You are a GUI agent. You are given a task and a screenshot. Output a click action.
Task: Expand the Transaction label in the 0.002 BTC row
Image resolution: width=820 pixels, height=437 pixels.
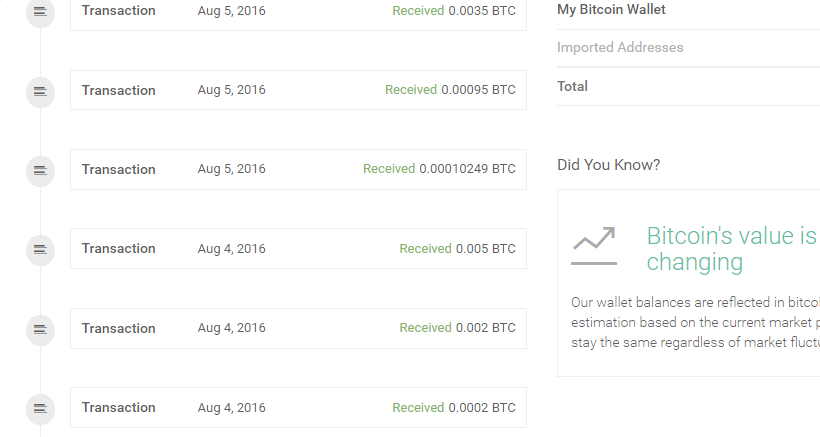click(119, 329)
